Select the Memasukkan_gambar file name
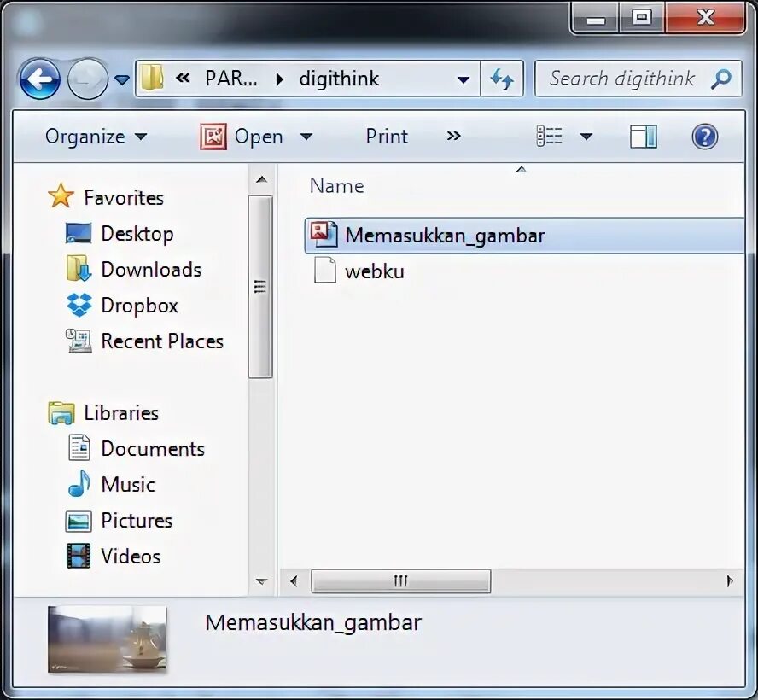This screenshot has width=758, height=700. [x=445, y=236]
